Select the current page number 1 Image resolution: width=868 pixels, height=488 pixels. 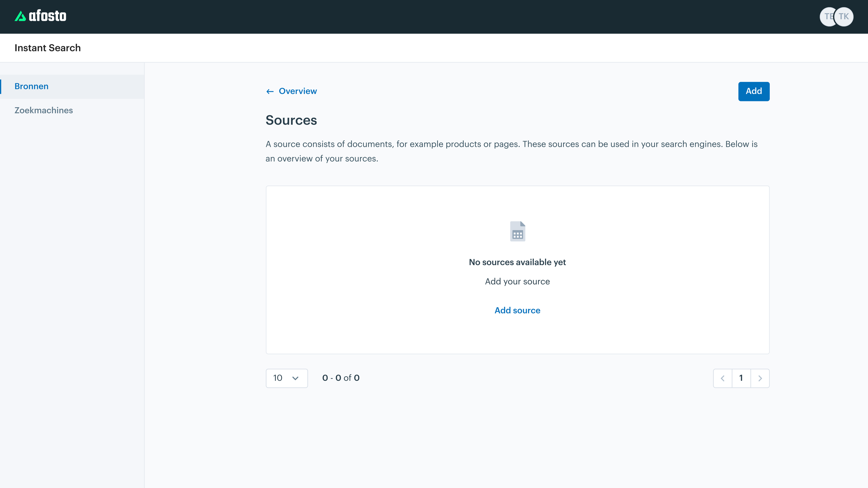(x=742, y=378)
